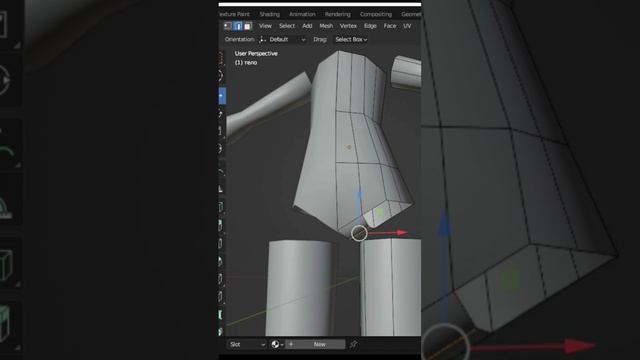The image size is (640, 360).
Task: Switch to the Rendering workspace tab
Action: 338,14
